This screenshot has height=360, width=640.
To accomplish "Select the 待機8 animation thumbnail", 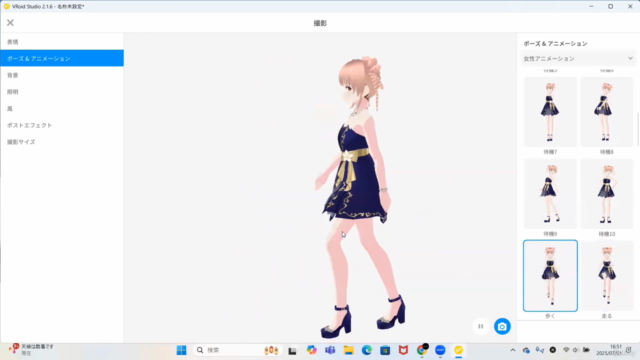I will pos(607,112).
